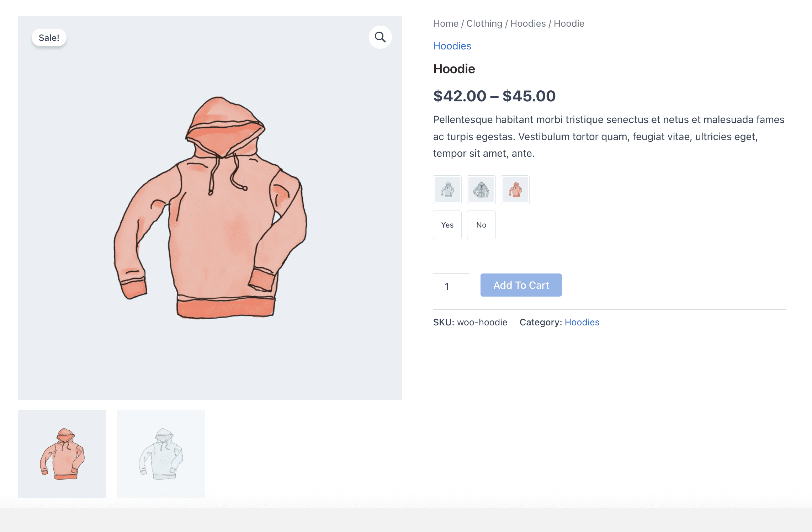Click the quantity input field
Viewport: 812px width, 532px height.
tap(451, 286)
